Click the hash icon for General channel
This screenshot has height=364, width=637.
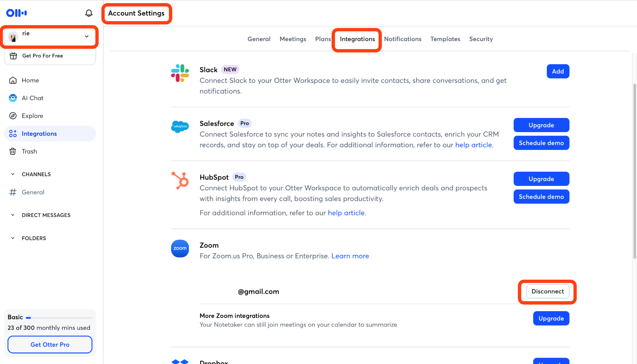(13, 192)
